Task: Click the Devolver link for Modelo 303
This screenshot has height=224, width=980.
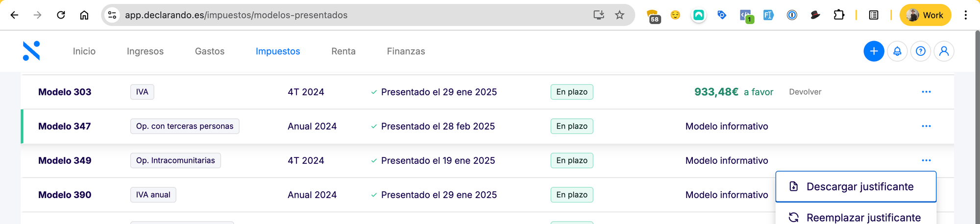Action: tap(805, 92)
